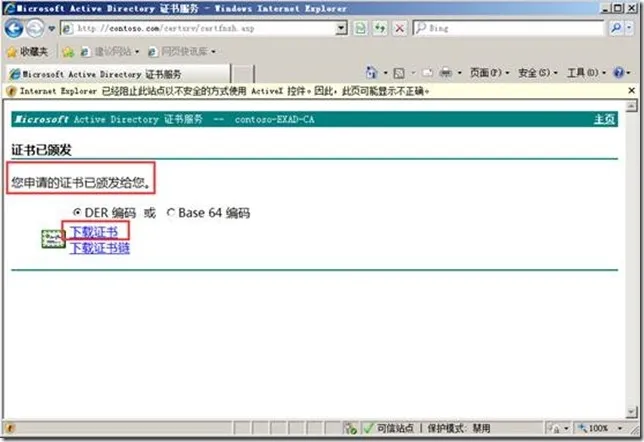Click the 下载证书 link

pos(94,232)
